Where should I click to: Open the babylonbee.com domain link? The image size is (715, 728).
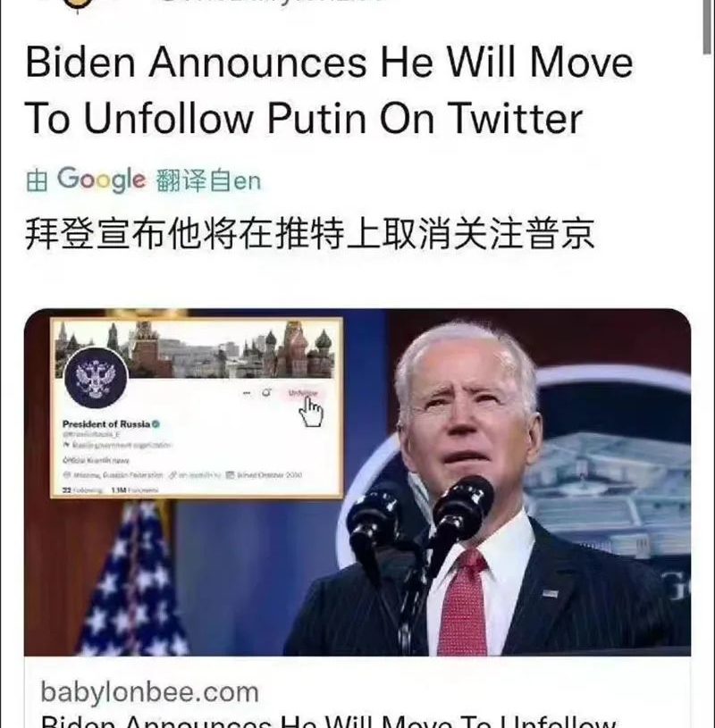point(149,692)
